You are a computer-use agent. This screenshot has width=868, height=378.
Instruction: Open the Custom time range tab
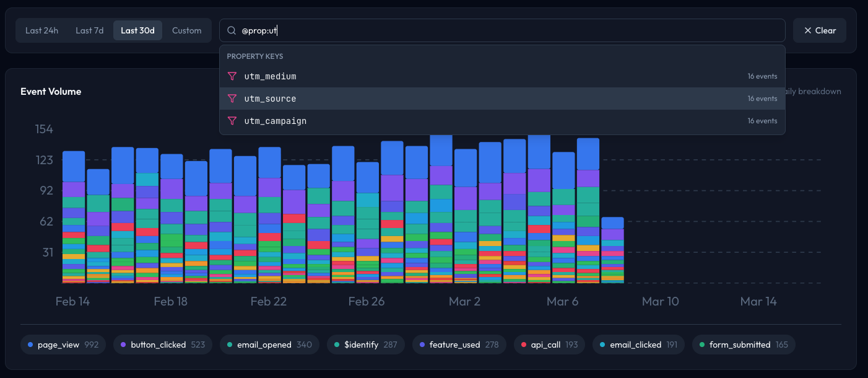(x=187, y=30)
